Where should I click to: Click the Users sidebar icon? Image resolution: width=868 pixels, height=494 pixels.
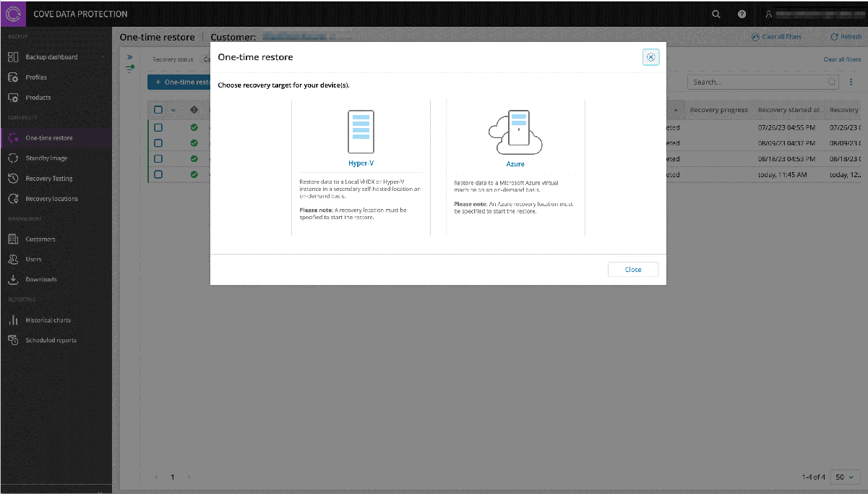click(x=13, y=260)
